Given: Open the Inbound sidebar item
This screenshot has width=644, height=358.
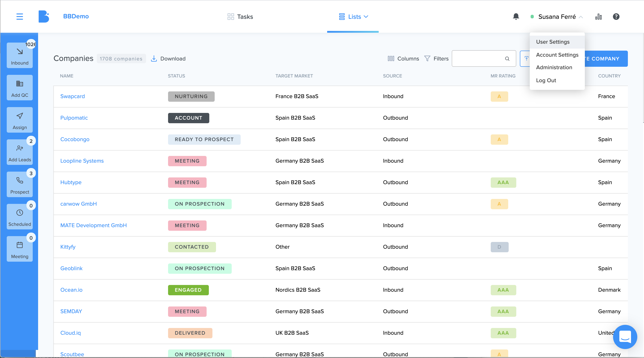Looking at the screenshot, I should 19,55.
